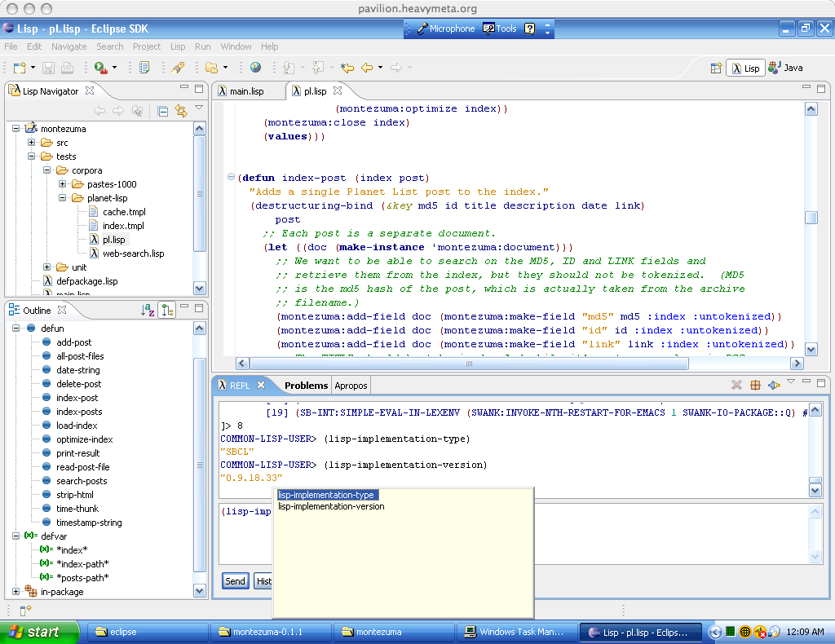Click the New wizard toolbar icon
Viewport: 835px width, 644px height.
(20, 68)
